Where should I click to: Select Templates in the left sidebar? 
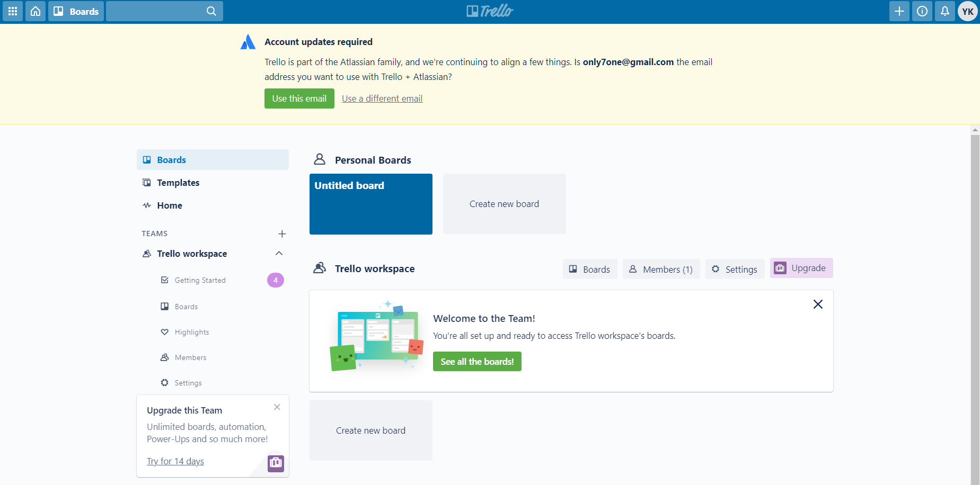tap(213, 183)
